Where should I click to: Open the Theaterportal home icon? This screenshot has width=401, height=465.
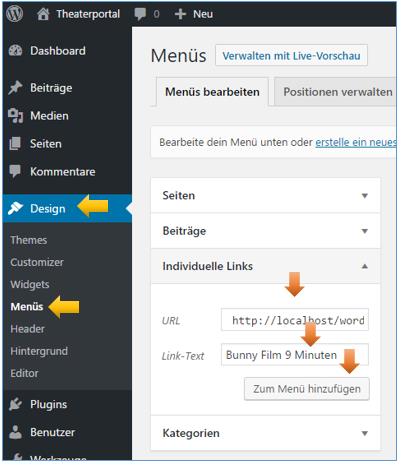pyautogui.click(x=43, y=14)
